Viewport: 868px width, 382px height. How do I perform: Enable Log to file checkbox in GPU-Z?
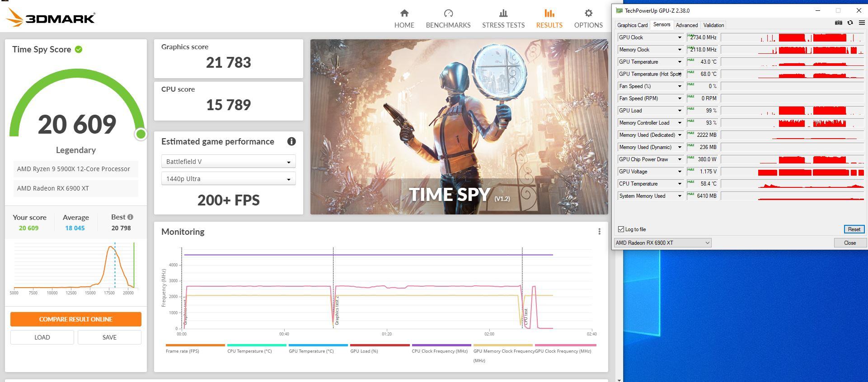(x=621, y=229)
